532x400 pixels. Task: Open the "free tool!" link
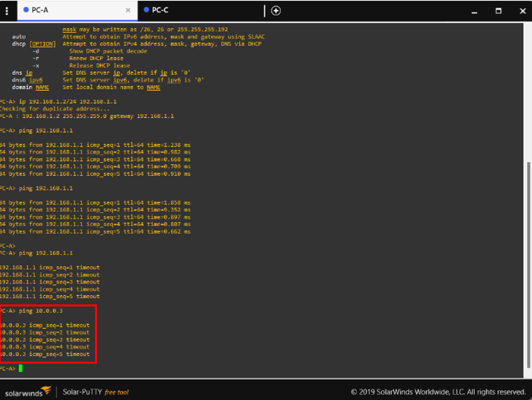(x=117, y=392)
